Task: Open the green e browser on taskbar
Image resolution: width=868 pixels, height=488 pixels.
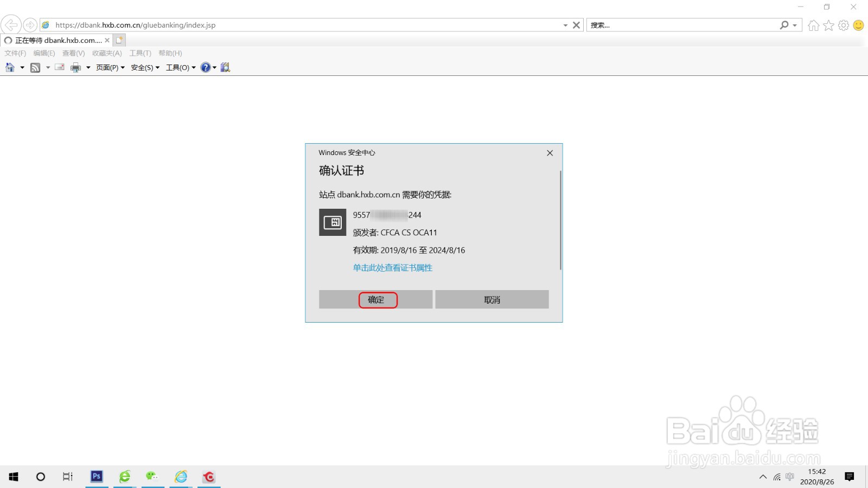Action: coord(125,477)
